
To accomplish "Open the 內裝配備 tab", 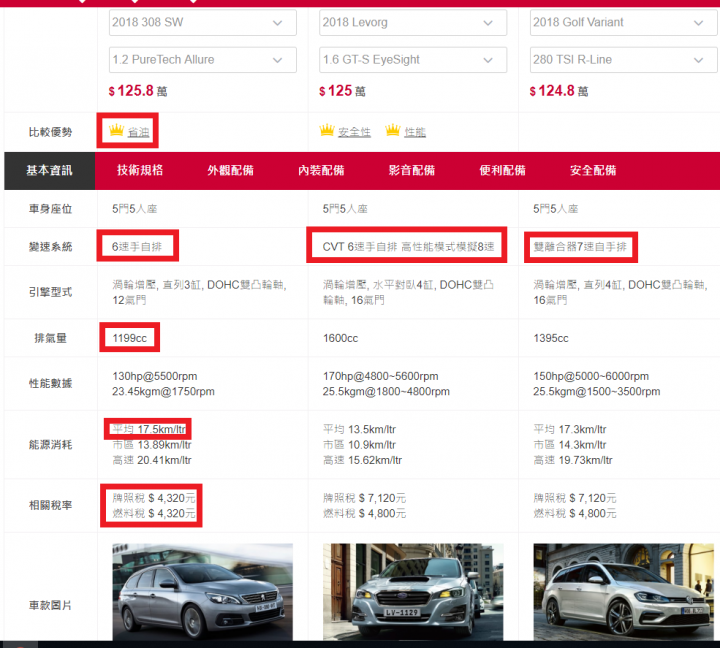I will pos(321,170).
